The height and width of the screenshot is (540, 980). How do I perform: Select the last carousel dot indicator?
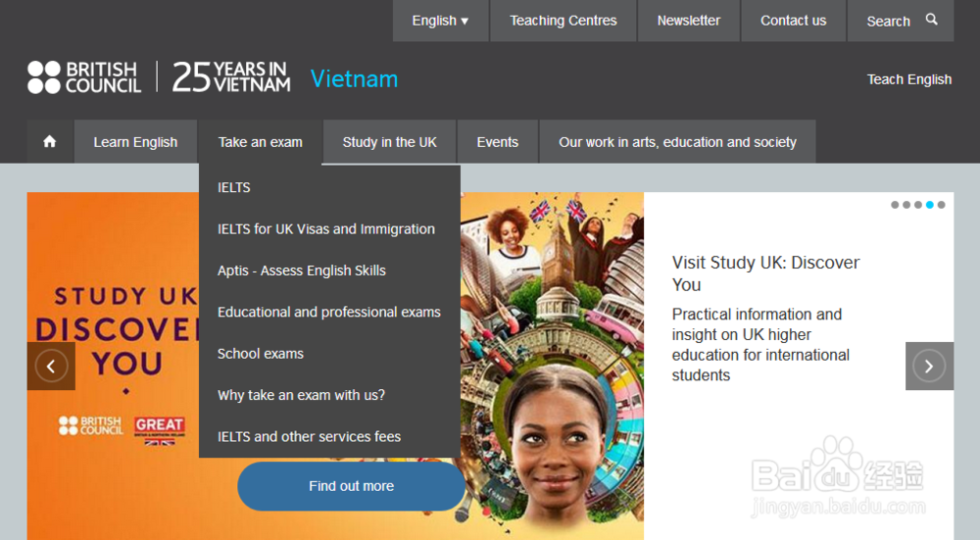(942, 205)
